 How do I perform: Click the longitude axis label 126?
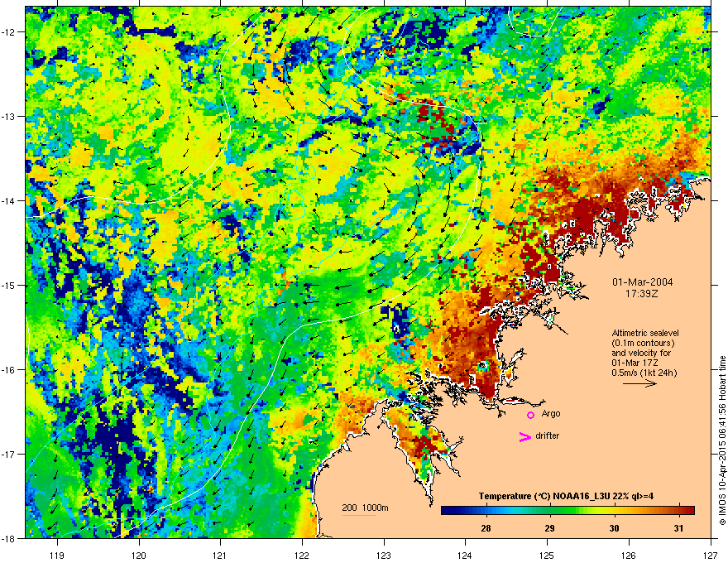629,555
